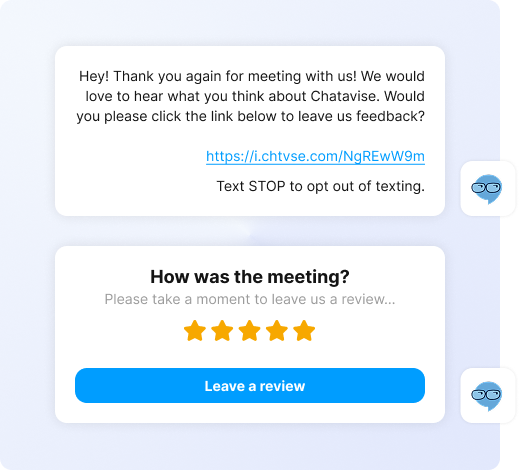Rate five stars with last star
This screenshot has width=520, height=470.
point(304,331)
